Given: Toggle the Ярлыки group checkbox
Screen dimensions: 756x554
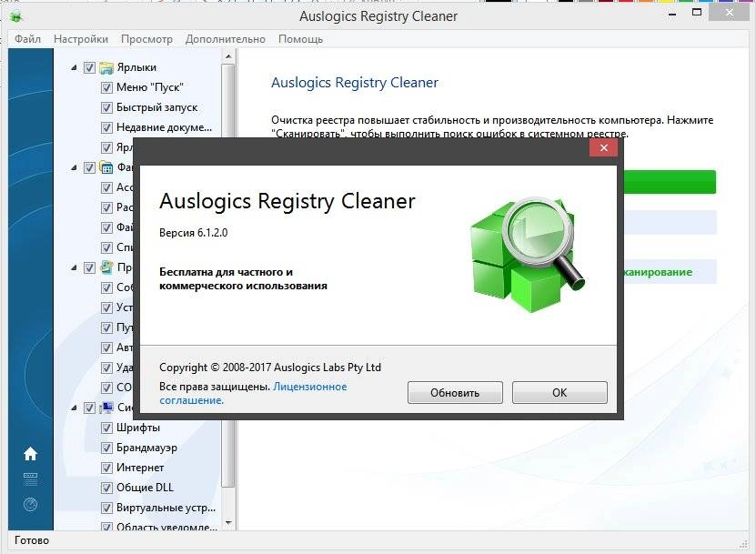Looking at the screenshot, I should [x=90, y=67].
